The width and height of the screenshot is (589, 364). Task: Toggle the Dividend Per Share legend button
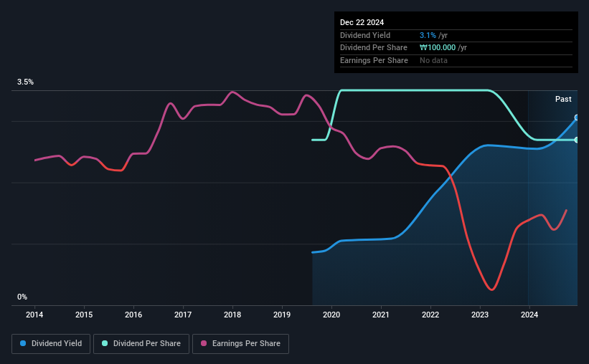(x=141, y=344)
